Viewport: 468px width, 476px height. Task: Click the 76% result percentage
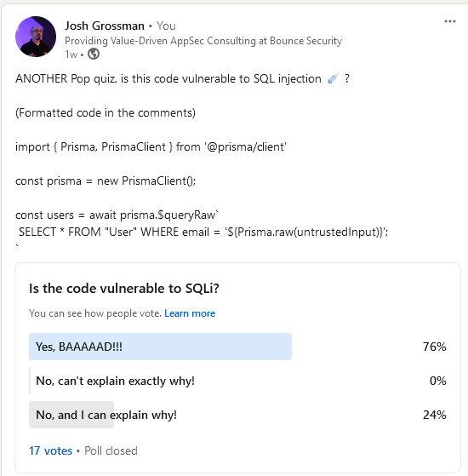[x=434, y=347]
